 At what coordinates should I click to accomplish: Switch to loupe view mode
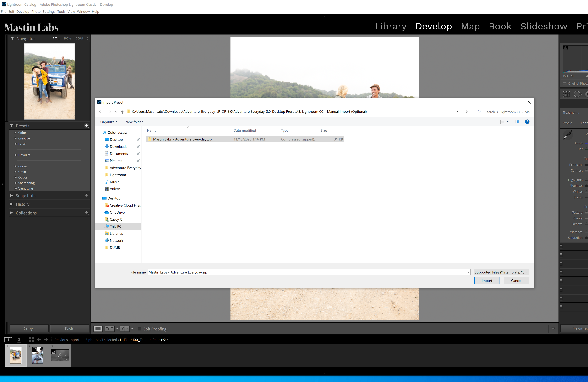98,329
